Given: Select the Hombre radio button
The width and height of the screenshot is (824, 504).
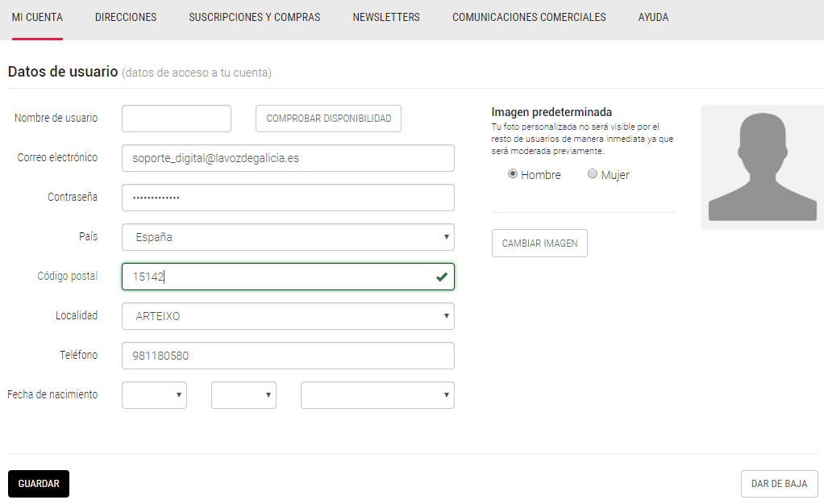Looking at the screenshot, I should click(x=512, y=173).
